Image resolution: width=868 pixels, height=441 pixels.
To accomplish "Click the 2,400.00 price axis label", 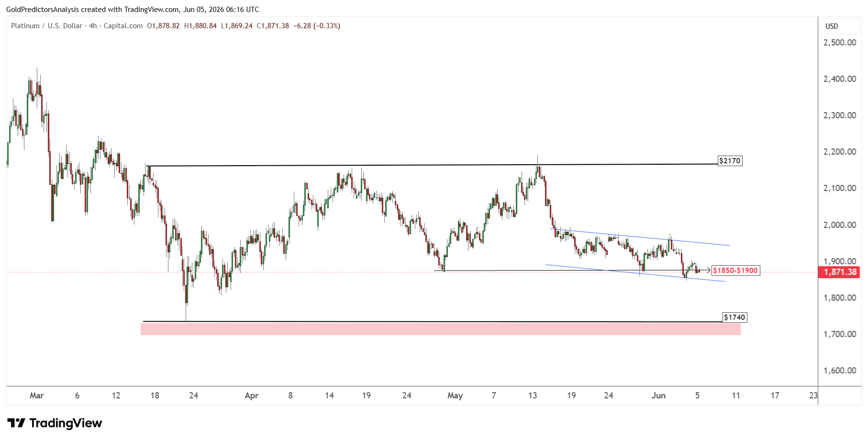I will (839, 79).
